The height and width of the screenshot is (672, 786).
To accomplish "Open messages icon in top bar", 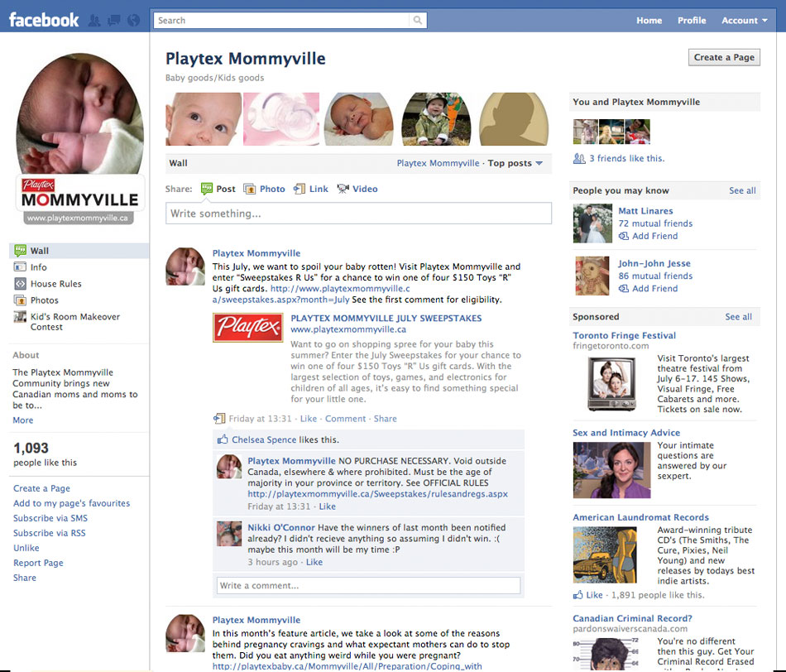I will tap(114, 21).
